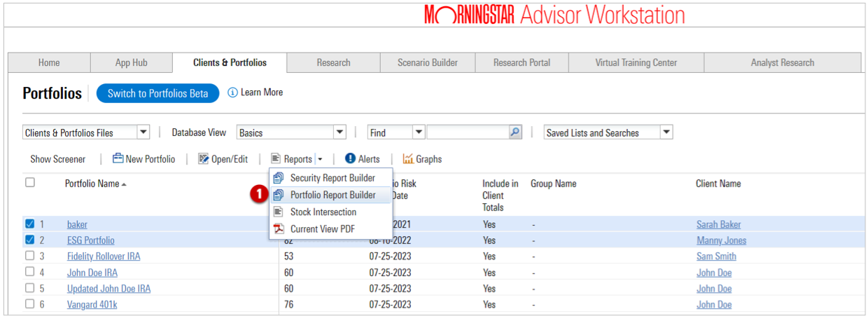868x316 pixels.
Task: Choose Security Report Builder menu entry
Action: click(330, 178)
